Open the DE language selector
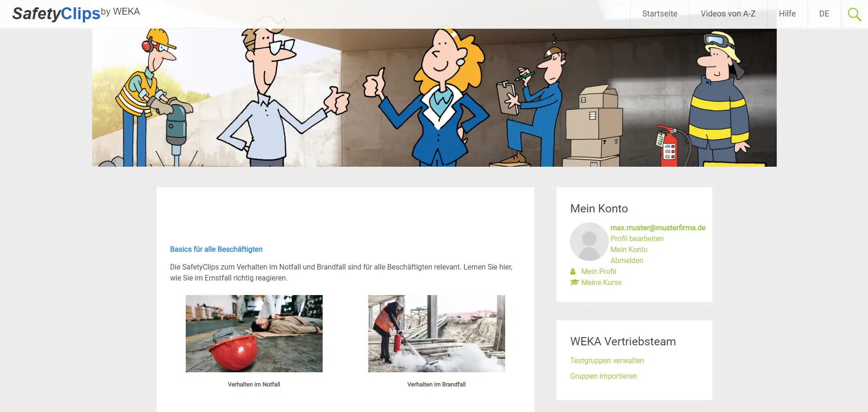 tap(824, 14)
